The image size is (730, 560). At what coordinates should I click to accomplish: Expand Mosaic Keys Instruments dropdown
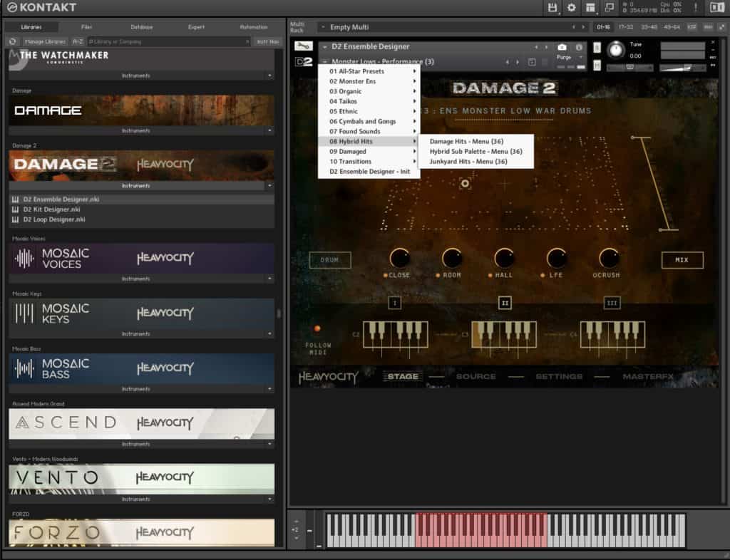pos(269,333)
